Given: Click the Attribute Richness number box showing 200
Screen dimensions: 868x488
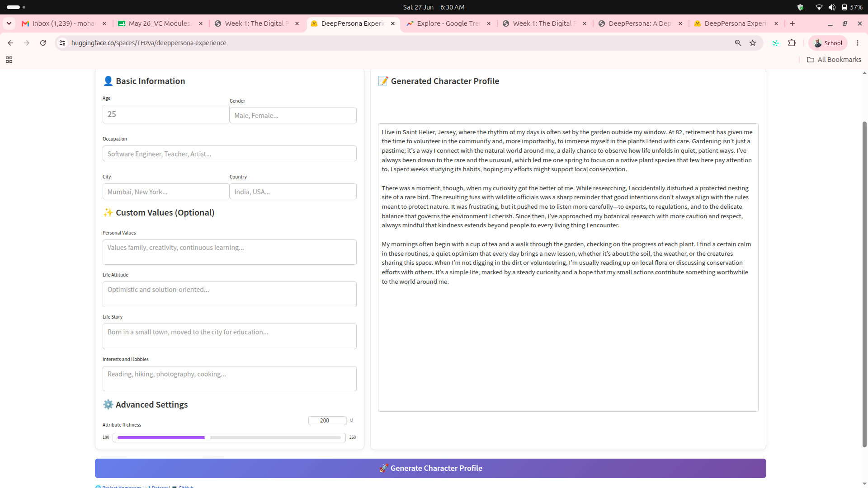Looking at the screenshot, I should click(327, 421).
